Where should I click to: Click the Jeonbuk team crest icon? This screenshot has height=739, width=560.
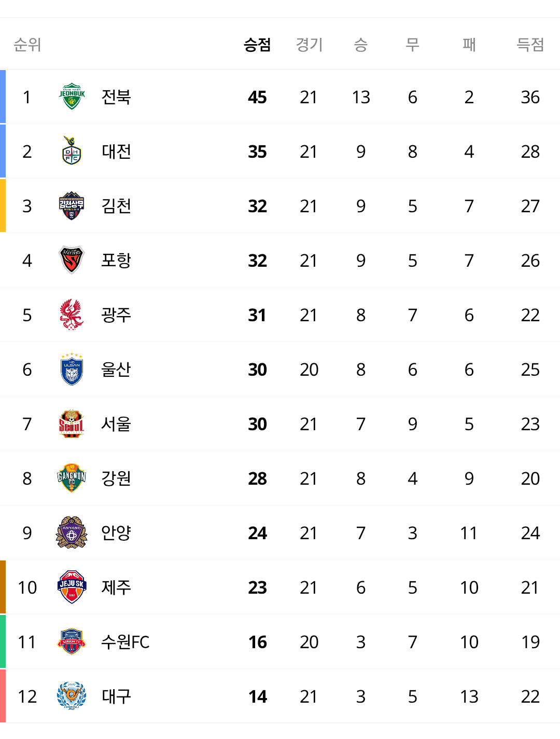tap(72, 97)
